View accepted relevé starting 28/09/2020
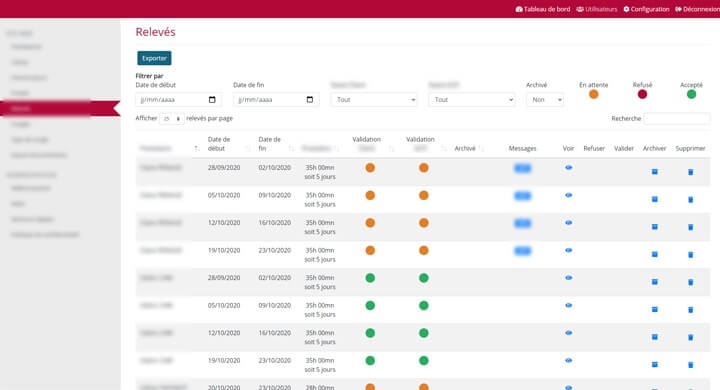Screen dimensions: 720x390 click(568, 278)
